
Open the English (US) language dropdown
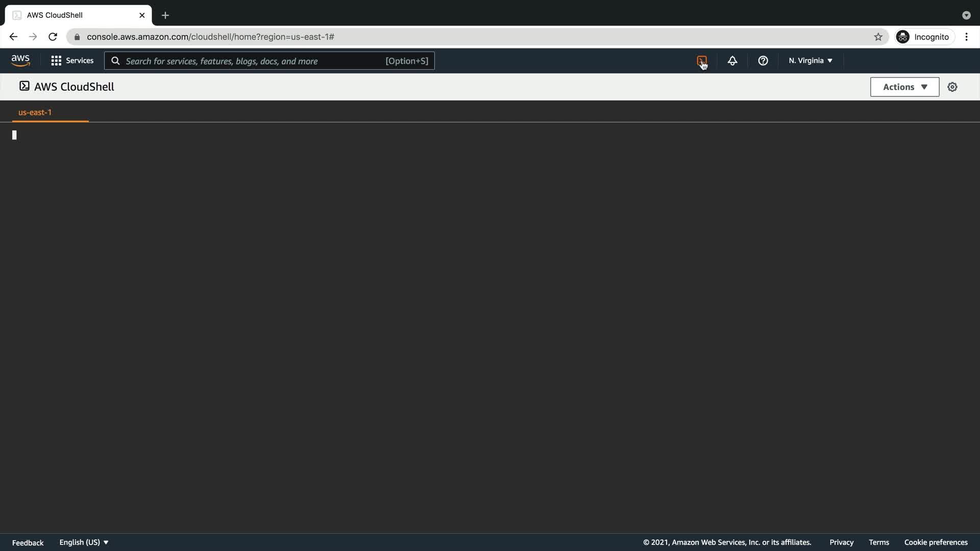(x=84, y=542)
